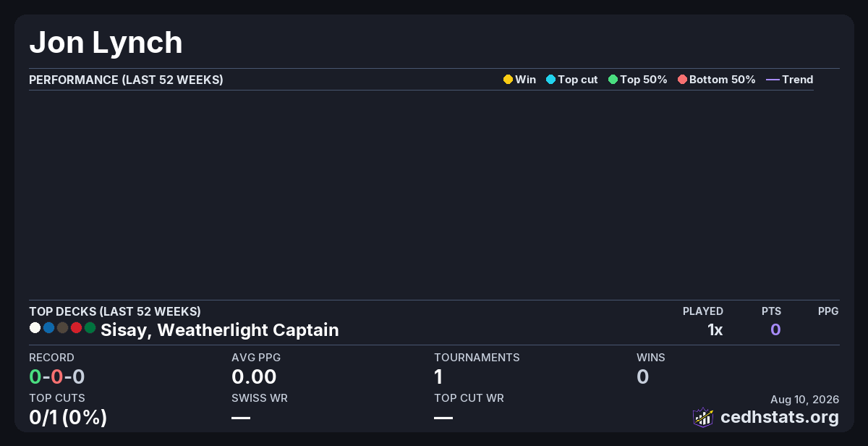The height and width of the screenshot is (446, 868).
Task: Click the PTS column header
Action: coord(771,311)
